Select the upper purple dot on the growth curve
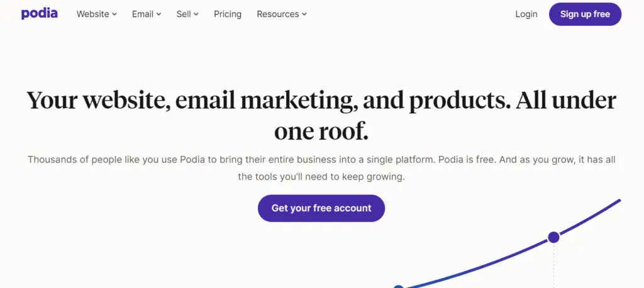Image resolution: width=644 pixels, height=288 pixels. (x=553, y=237)
